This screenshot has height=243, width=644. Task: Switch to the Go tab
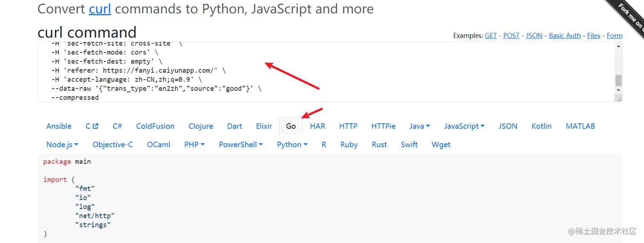coord(291,126)
